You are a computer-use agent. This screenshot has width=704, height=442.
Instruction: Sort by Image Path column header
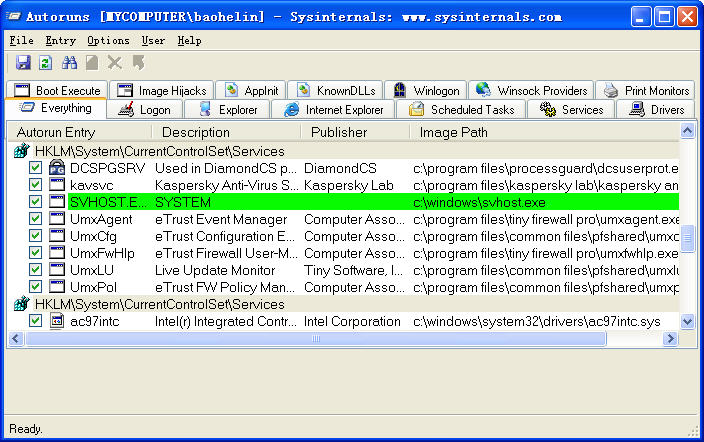point(545,133)
